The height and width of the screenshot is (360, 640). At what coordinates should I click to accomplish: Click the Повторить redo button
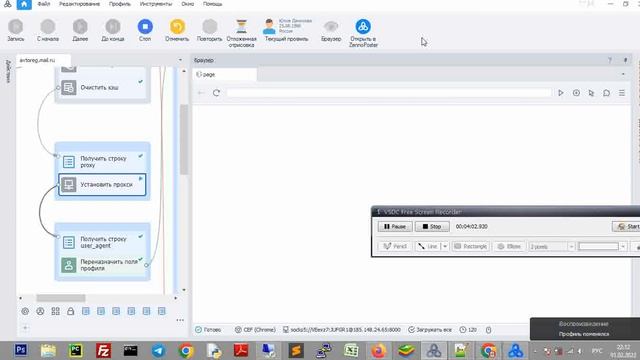coord(209,30)
